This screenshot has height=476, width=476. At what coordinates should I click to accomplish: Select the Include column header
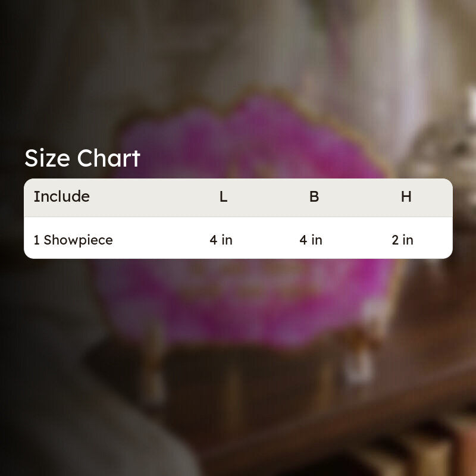(x=62, y=196)
